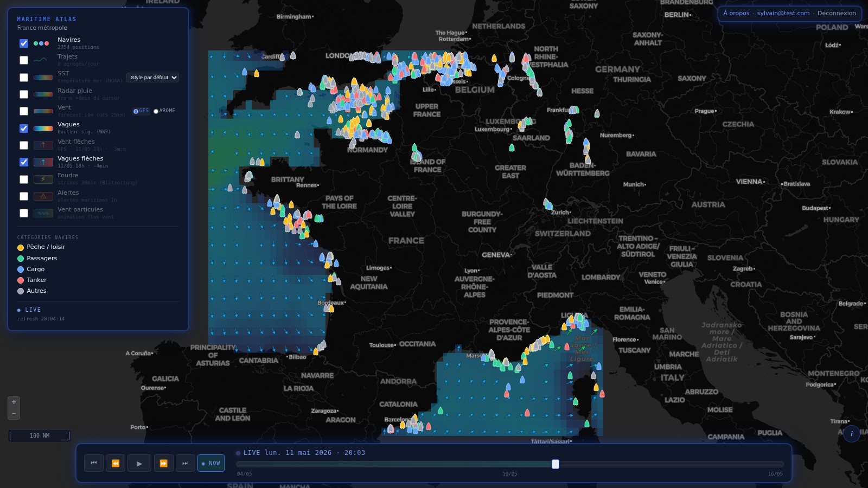Click the '2754 positions' text
Image resolution: width=868 pixels, height=488 pixels.
click(x=78, y=47)
